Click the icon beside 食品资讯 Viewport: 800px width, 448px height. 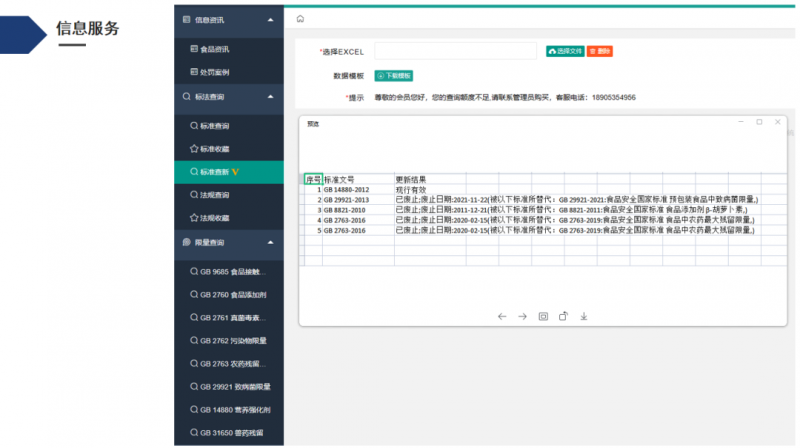point(194,49)
